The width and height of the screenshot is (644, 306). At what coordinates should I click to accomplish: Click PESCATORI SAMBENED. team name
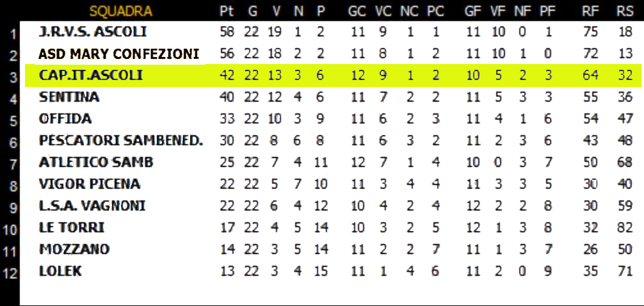click(121, 140)
